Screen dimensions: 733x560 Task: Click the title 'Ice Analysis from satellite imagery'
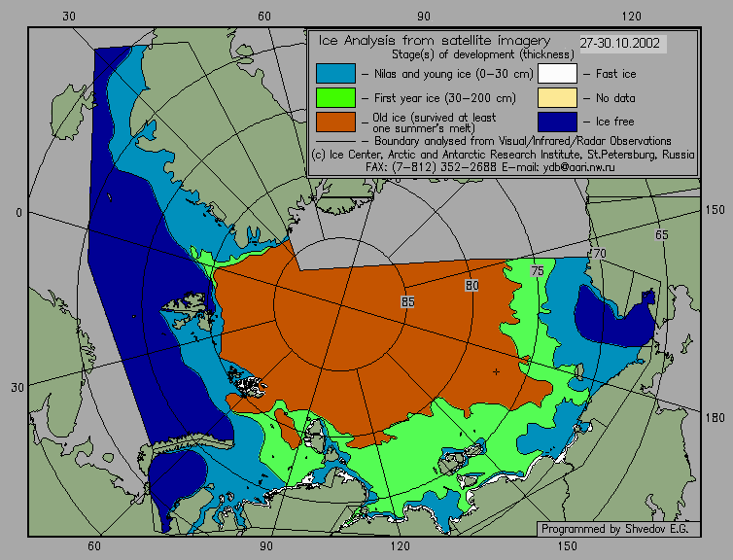coord(435,41)
